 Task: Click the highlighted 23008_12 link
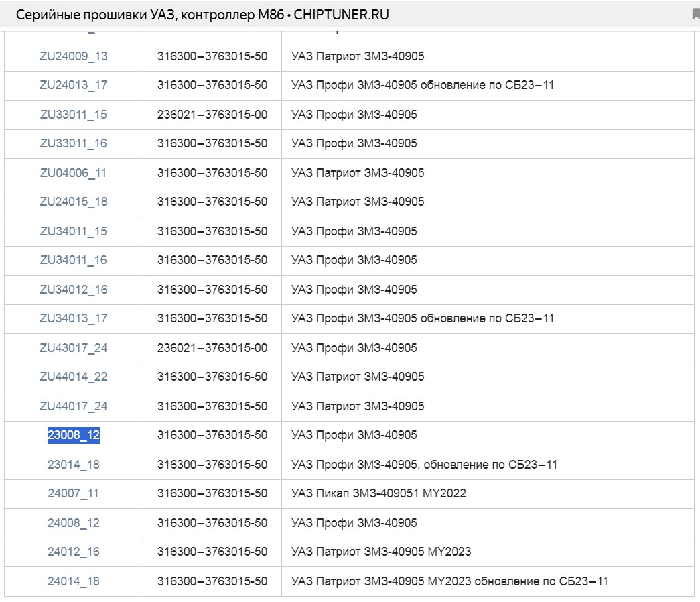[x=73, y=435]
